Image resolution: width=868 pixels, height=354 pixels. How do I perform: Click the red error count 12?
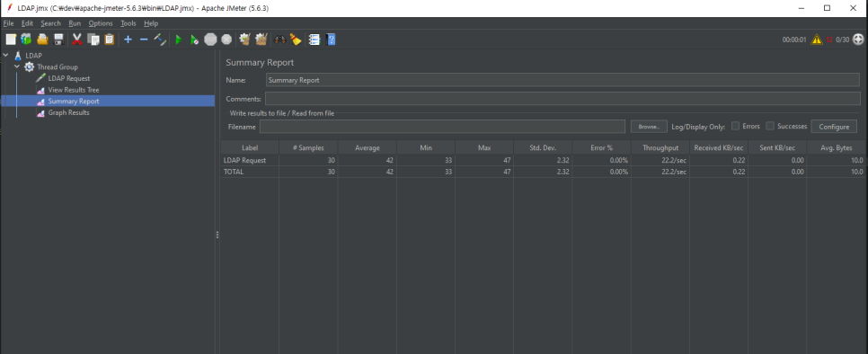pyautogui.click(x=829, y=40)
